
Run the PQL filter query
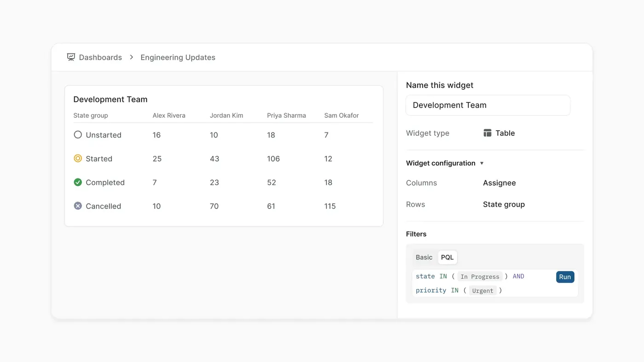(x=565, y=277)
